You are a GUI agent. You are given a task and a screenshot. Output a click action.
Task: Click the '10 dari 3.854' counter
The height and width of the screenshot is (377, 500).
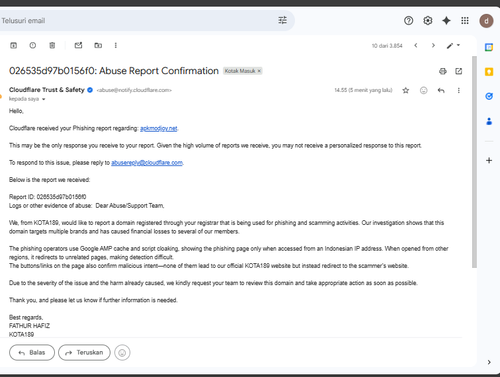tap(387, 46)
